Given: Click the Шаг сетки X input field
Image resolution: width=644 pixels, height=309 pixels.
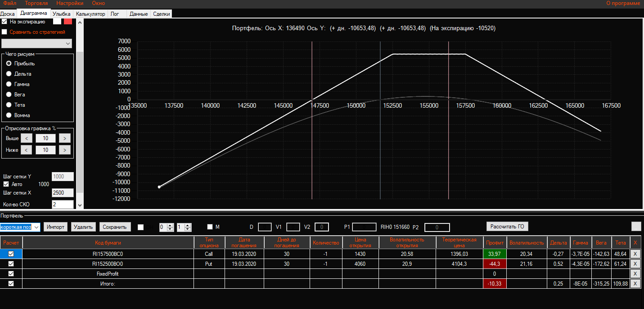Looking at the screenshot, I should (x=63, y=193).
